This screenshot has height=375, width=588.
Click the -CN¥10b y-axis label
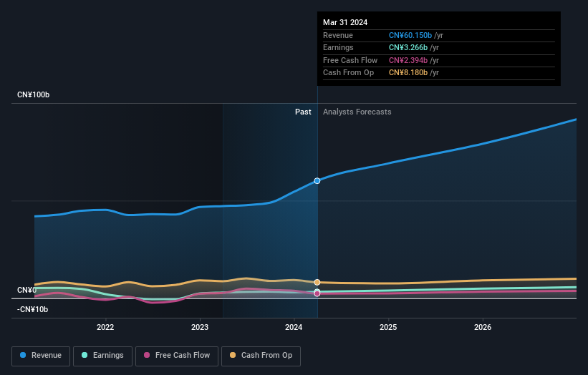(x=33, y=309)
